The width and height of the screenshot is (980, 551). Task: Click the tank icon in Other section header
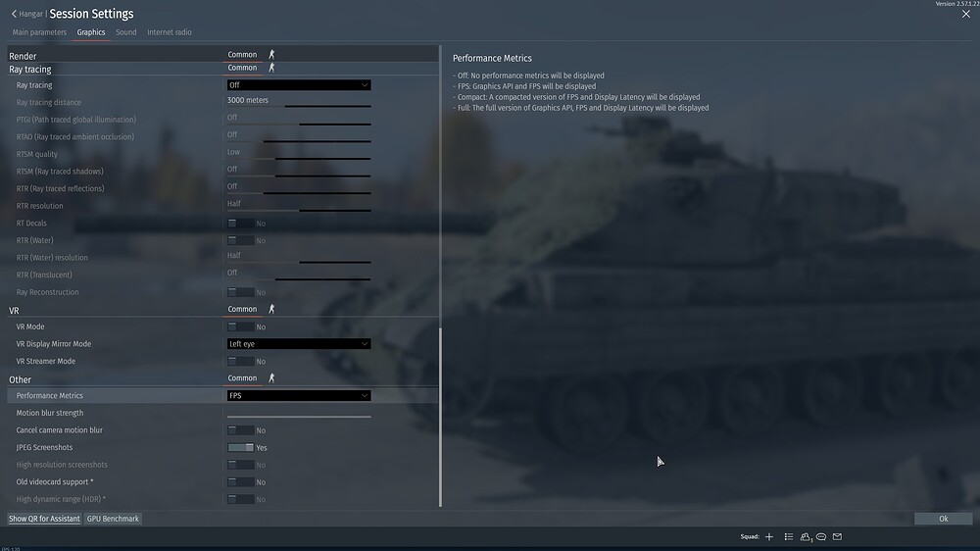(x=271, y=377)
